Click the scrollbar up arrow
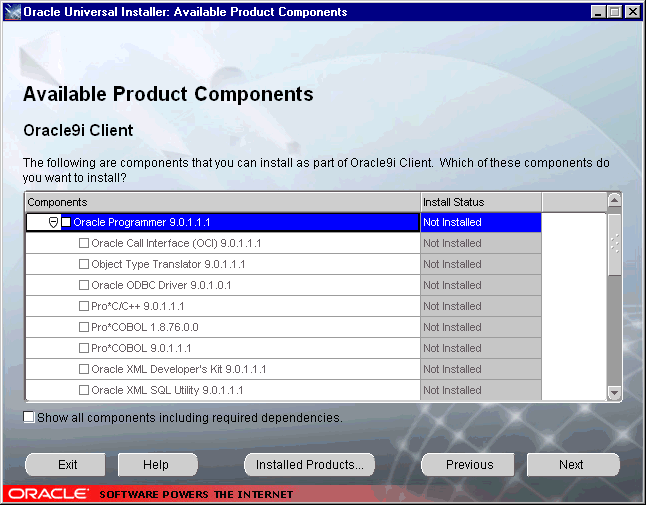Viewport: 646px width, 505px height. coord(614,201)
